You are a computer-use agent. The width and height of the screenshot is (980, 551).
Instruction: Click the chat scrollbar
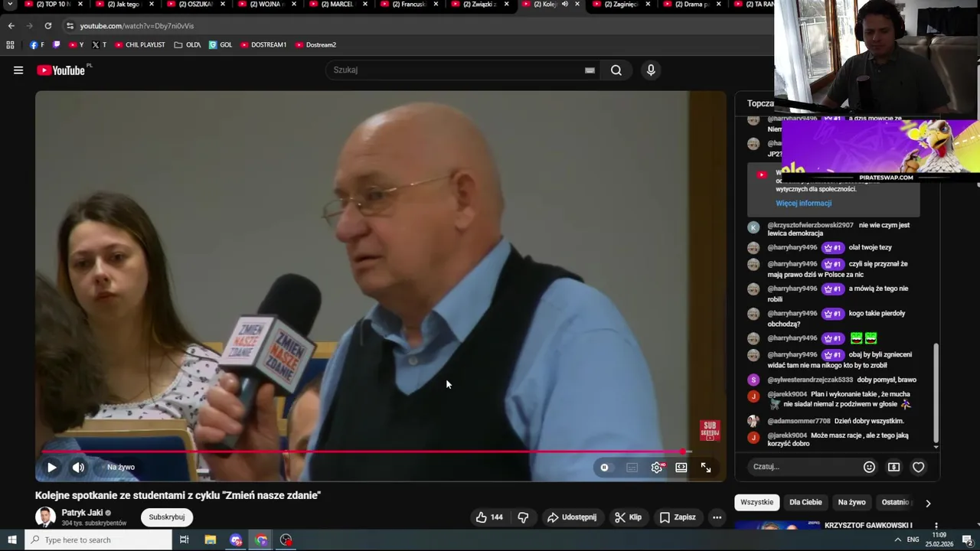(936, 392)
